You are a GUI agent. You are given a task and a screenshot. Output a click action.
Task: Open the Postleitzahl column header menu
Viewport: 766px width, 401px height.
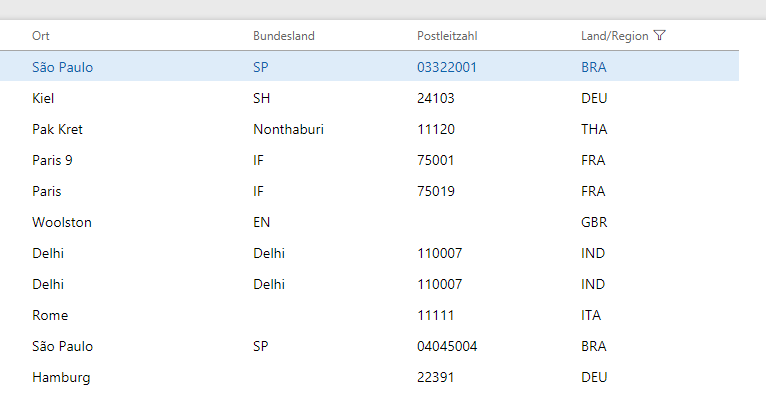click(446, 36)
